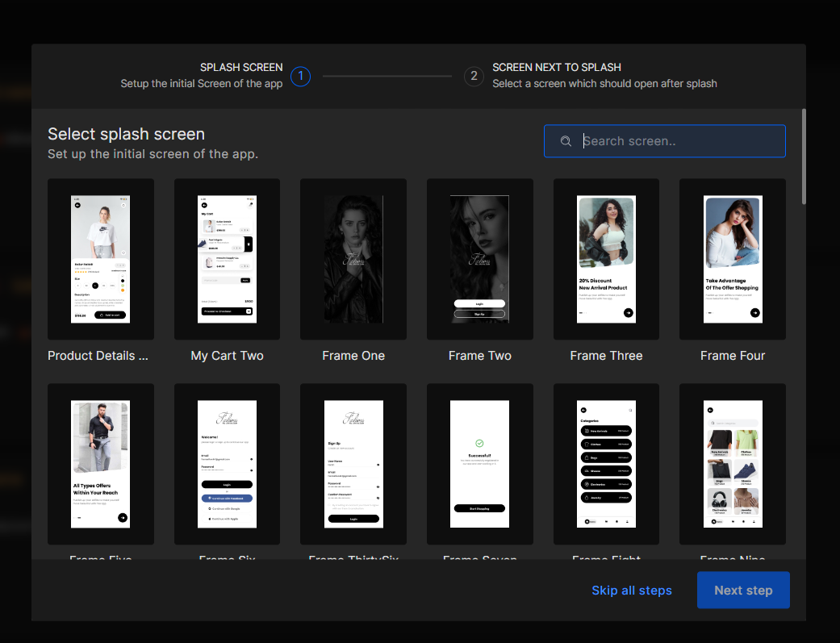Click the step 1 circle indicator
Image resolution: width=840 pixels, height=643 pixels.
click(x=300, y=76)
